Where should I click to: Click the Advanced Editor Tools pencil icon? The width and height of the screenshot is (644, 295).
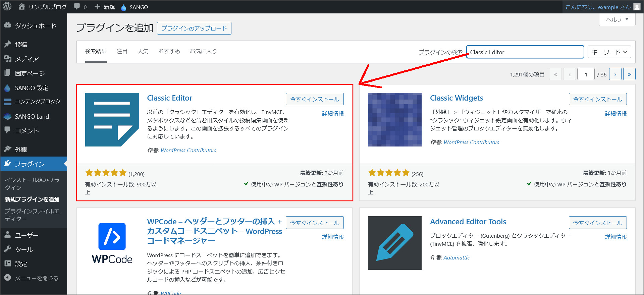point(394,243)
